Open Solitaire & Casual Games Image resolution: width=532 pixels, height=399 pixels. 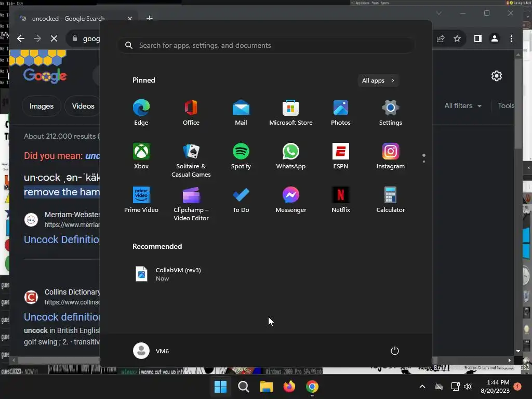[x=191, y=161]
